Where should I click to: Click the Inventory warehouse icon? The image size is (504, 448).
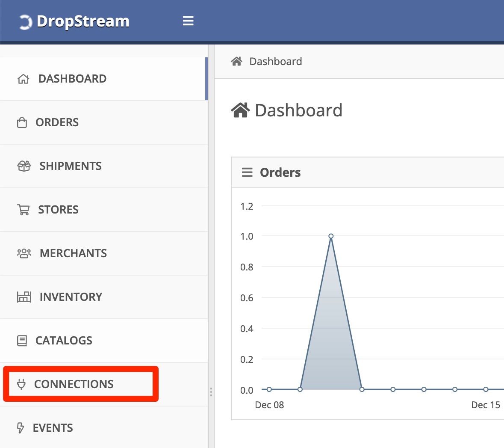coord(24,297)
